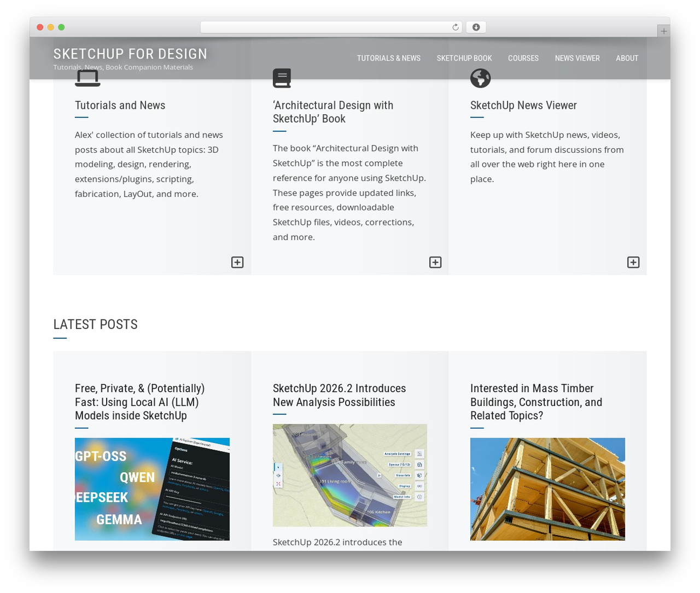Open the About menu item
The width and height of the screenshot is (700, 593).
pos(627,58)
